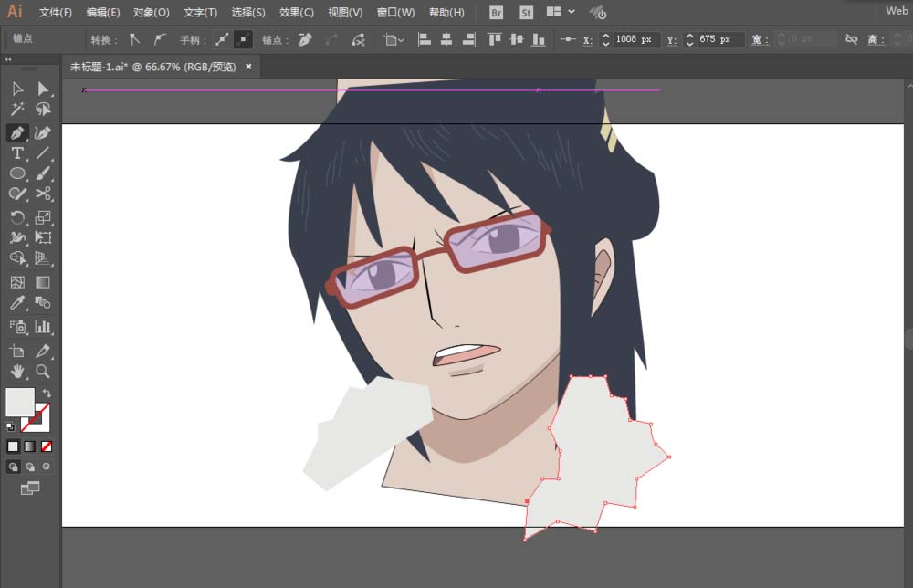This screenshot has width=913, height=588.
Task: Activate the Zoom tool
Action: coord(43,372)
